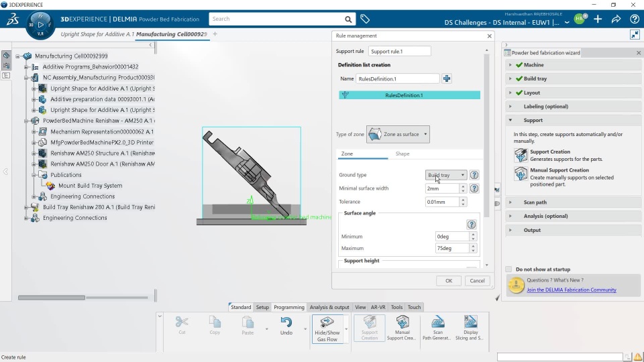Click the Share arrow icon
644x362 pixels.
pyautogui.click(x=616, y=19)
